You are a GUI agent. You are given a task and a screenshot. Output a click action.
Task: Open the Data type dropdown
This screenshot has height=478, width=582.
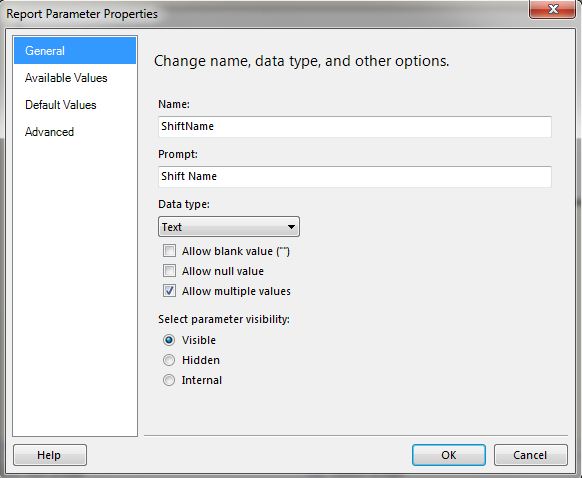click(229, 227)
